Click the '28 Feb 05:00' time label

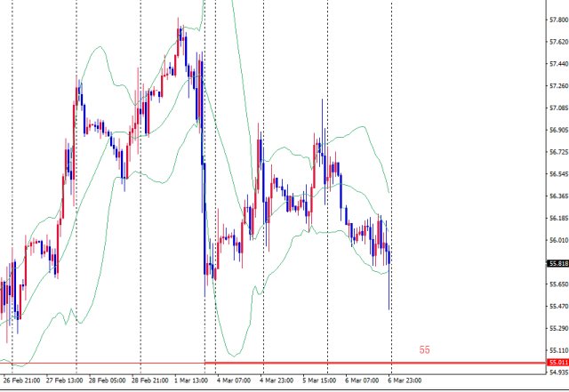point(107,380)
